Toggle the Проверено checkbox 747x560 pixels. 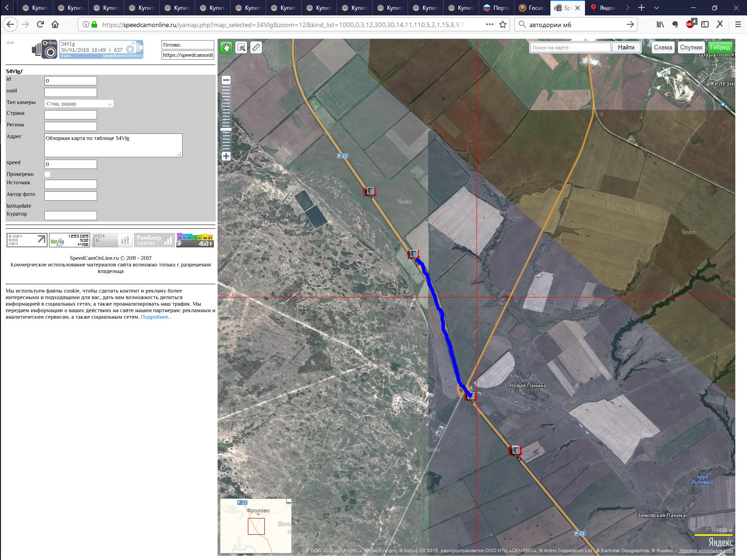[47, 175]
